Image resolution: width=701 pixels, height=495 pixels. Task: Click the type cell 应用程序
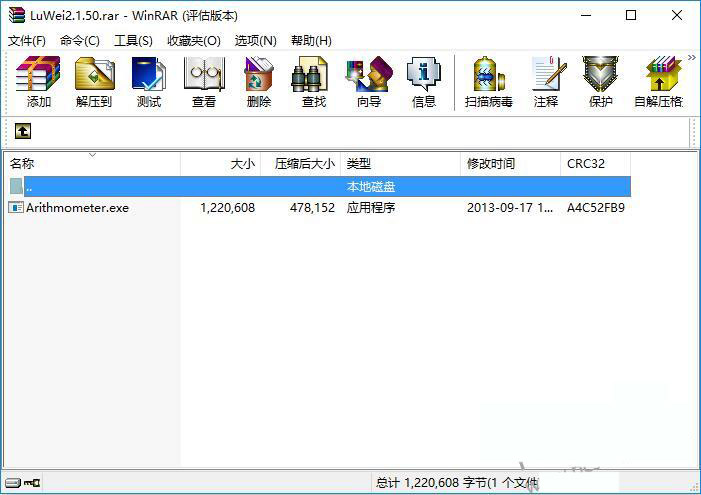(371, 207)
